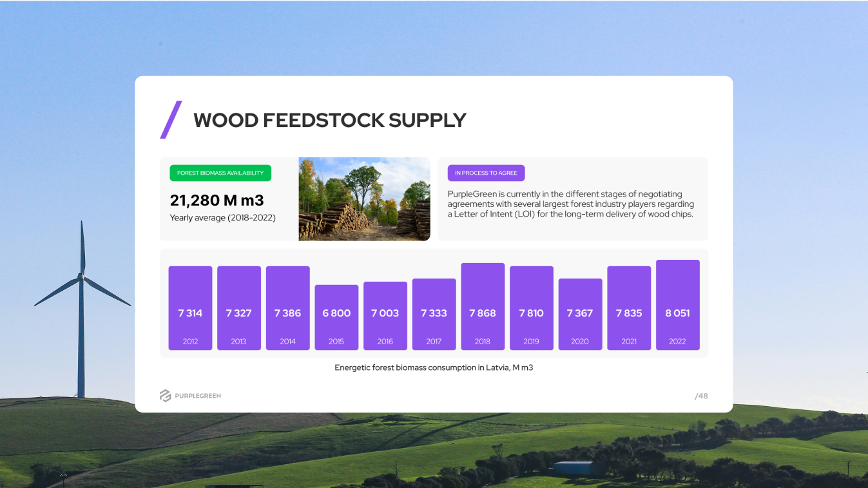Click the slide page number /48
Viewport: 868px width, 488px height.
[x=701, y=396]
